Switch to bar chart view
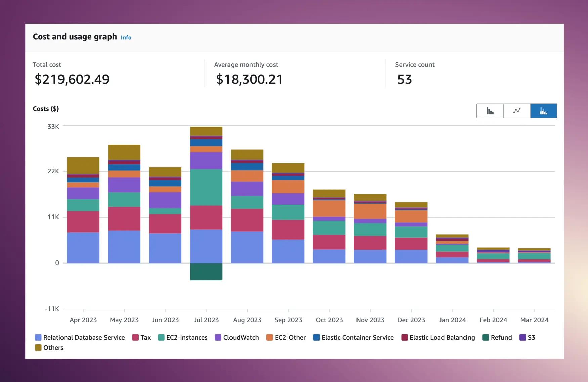Viewport: 588px width, 382px height. 490,111
